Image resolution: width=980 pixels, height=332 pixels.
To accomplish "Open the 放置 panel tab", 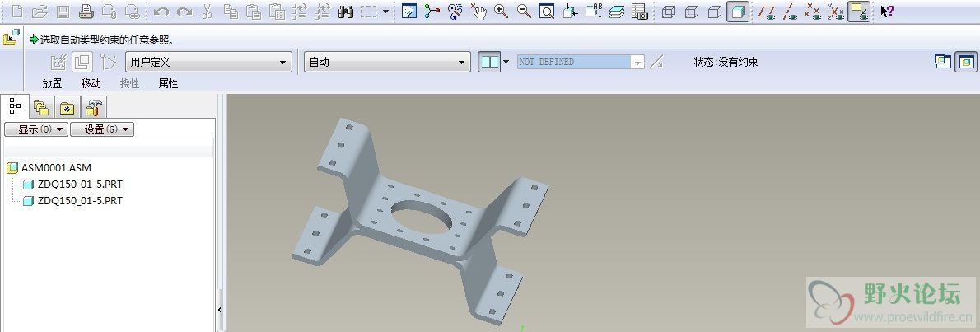I will point(53,83).
